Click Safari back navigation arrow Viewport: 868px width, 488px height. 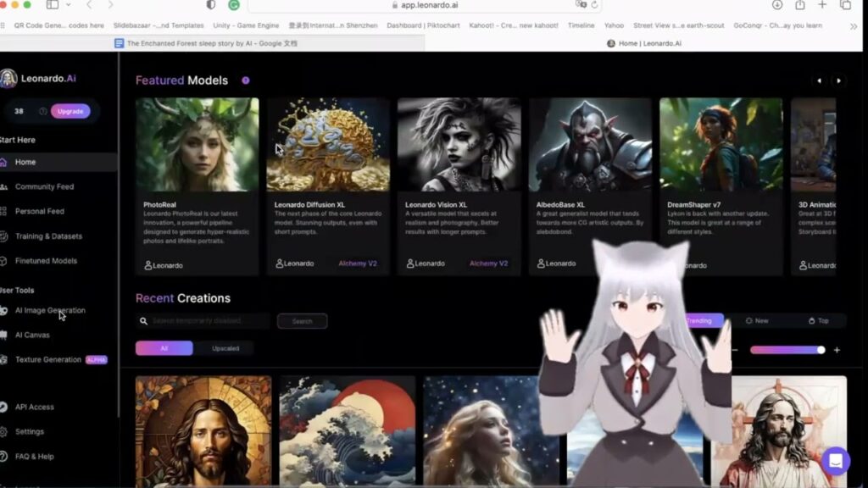point(89,4)
